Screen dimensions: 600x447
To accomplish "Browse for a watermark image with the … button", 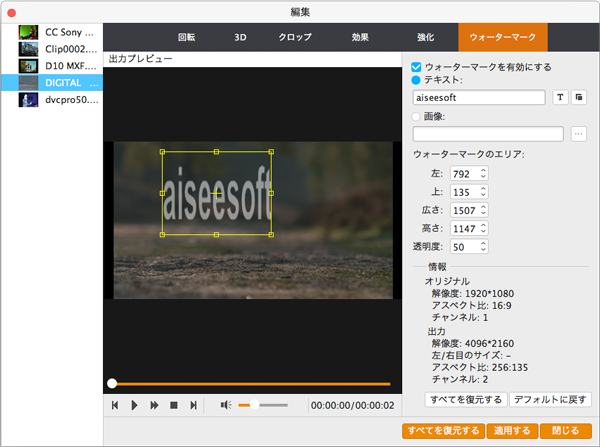I will tap(579, 134).
